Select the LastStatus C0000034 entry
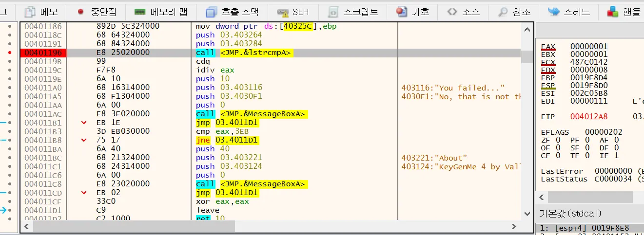The height and width of the screenshot is (235, 644). (592, 179)
